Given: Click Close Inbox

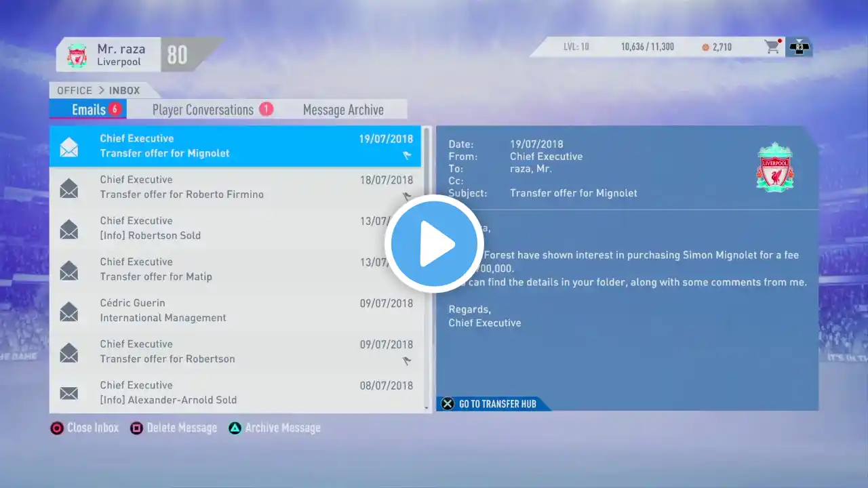Looking at the screenshot, I should point(85,428).
